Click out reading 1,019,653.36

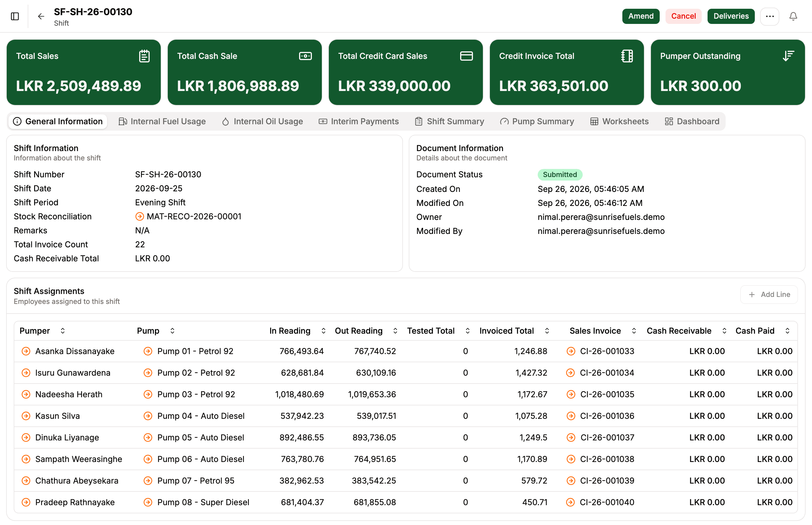tap(372, 394)
